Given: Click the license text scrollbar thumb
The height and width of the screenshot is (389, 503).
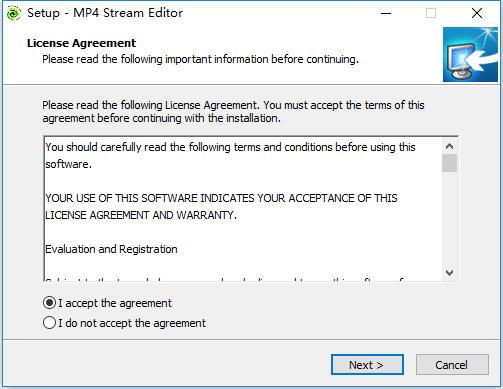Looking at the screenshot, I should 449,163.
